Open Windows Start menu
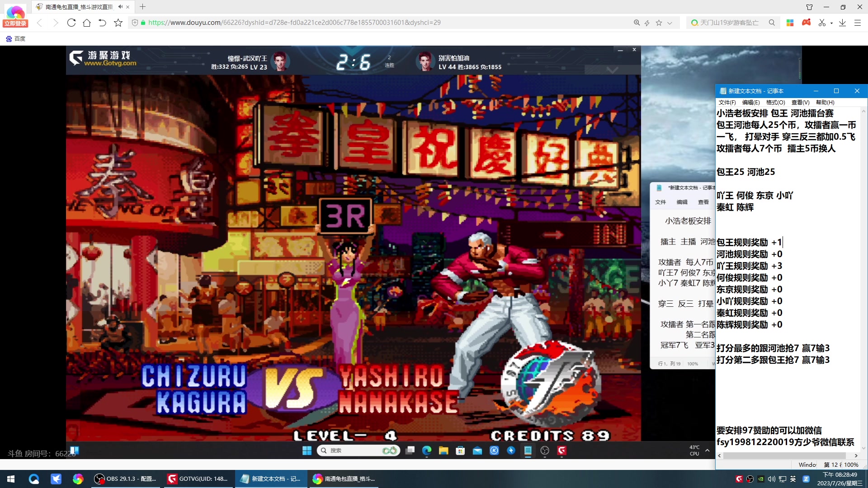Screen dimensions: 868x488 (11, 479)
